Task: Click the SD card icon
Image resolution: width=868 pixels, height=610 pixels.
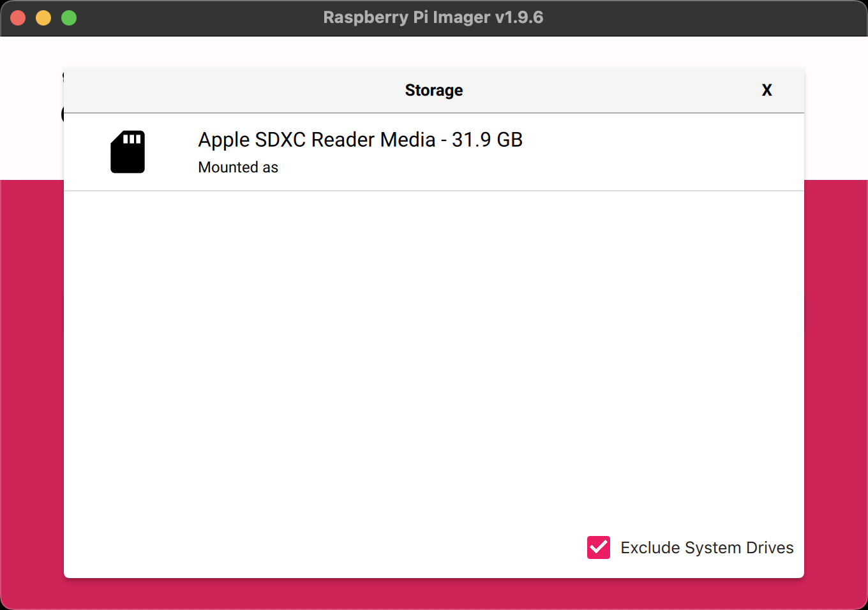Action: [x=128, y=152]
